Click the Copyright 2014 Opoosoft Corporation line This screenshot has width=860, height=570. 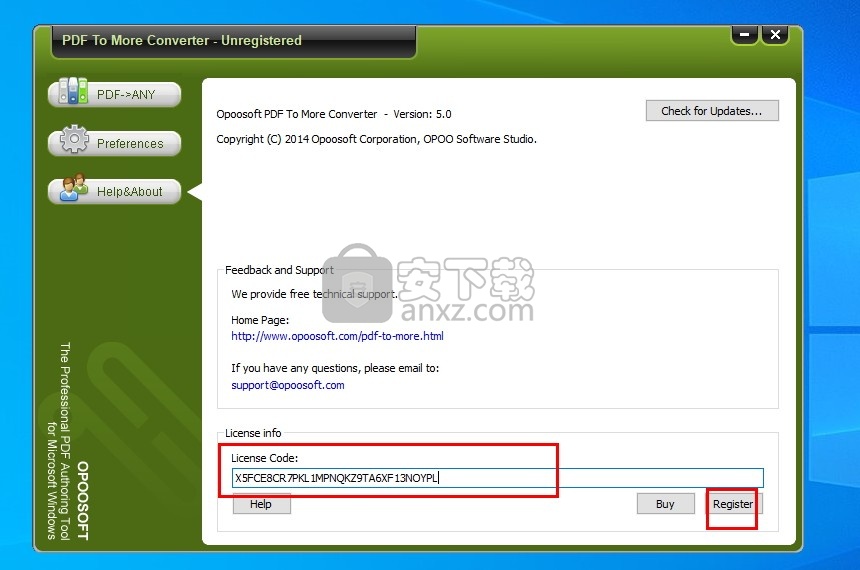point(376,139)
